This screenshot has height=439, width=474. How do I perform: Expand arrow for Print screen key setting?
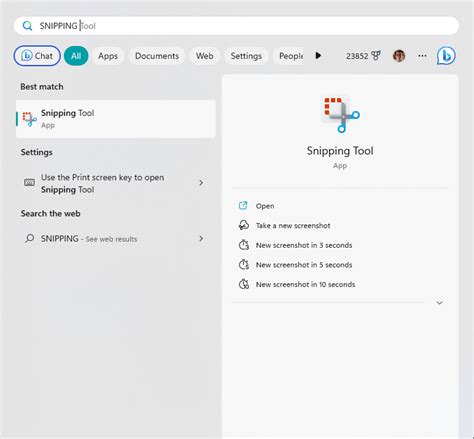point(201,183)
